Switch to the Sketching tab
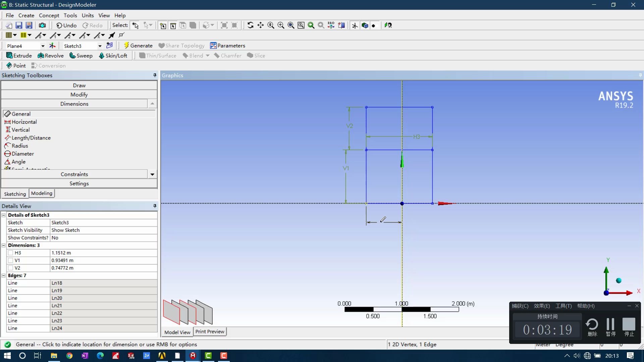Viewport: 644px width, 362px height. pyautogui.click(x=15, y=194)
